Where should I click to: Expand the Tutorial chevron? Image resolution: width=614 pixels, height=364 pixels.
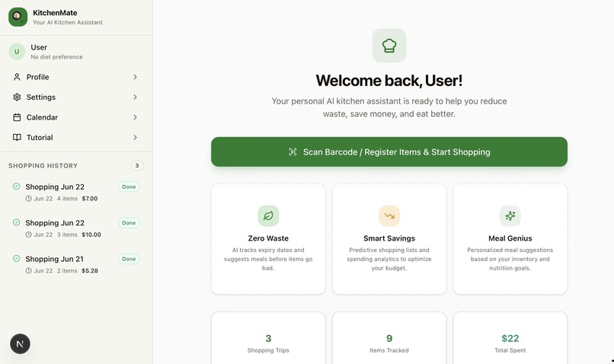pyautogui.click(x=135, y=137)
